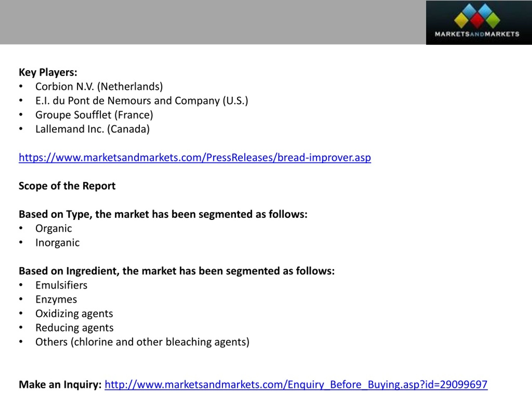Open the bread-improver press release link

tap(195, 158)
